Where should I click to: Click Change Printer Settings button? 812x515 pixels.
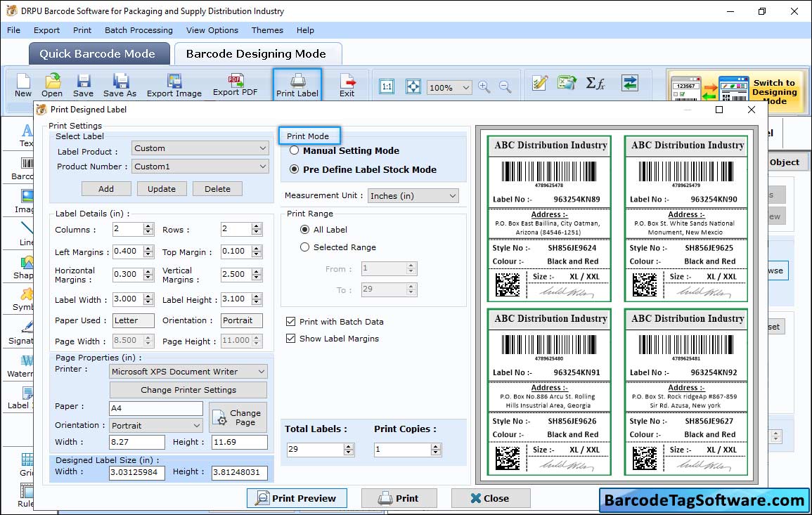click(188, 390)
